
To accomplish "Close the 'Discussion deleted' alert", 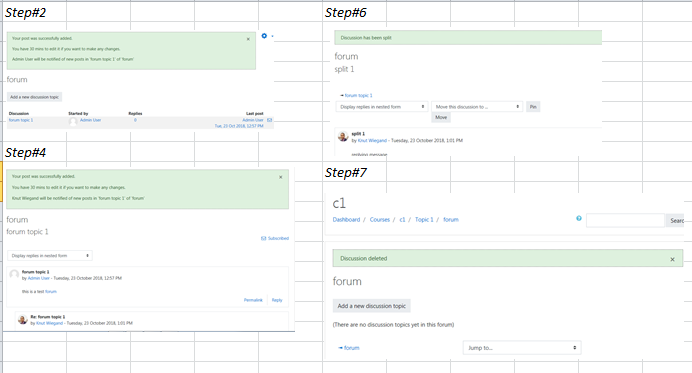I will [672, 259].
